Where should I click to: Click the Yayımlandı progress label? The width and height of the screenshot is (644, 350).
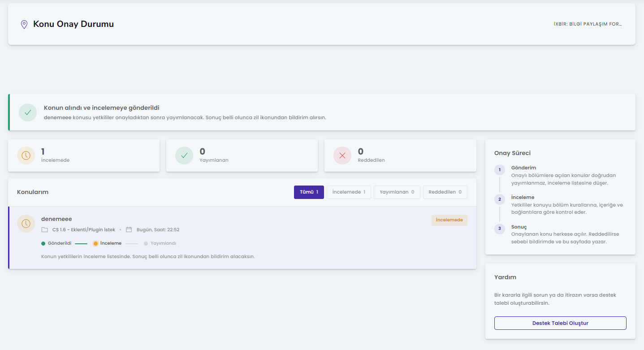pyautogui.click(x=163, y=243)
